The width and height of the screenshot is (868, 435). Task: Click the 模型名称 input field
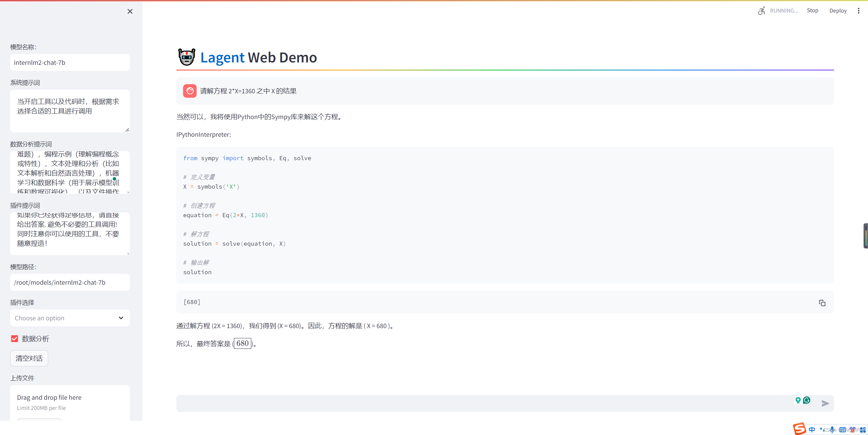(x=70, y=62)
